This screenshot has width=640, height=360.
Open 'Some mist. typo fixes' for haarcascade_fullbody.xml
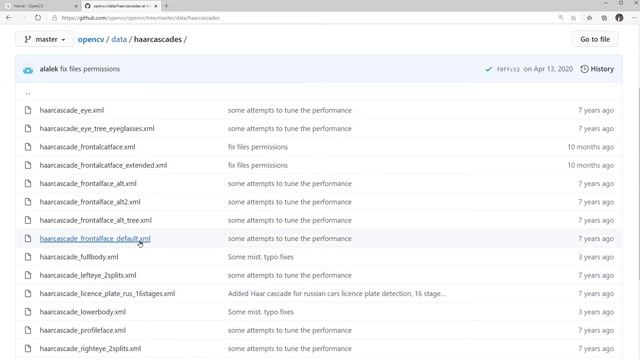click(260, 257)
